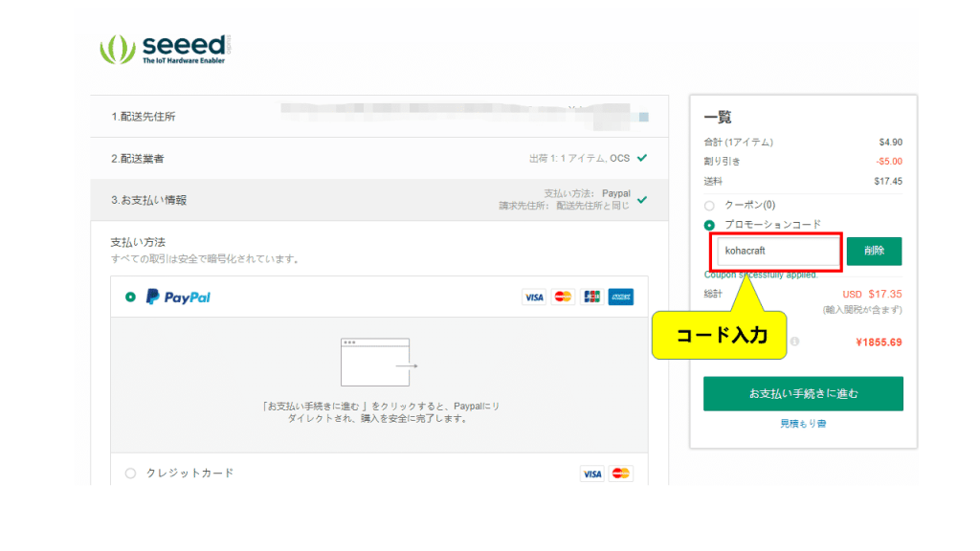Image resolution: width=980 pixels, height=551 pixels.
Task: Click the 支払い方法: Paypal summary text
Action: [587, 193]
